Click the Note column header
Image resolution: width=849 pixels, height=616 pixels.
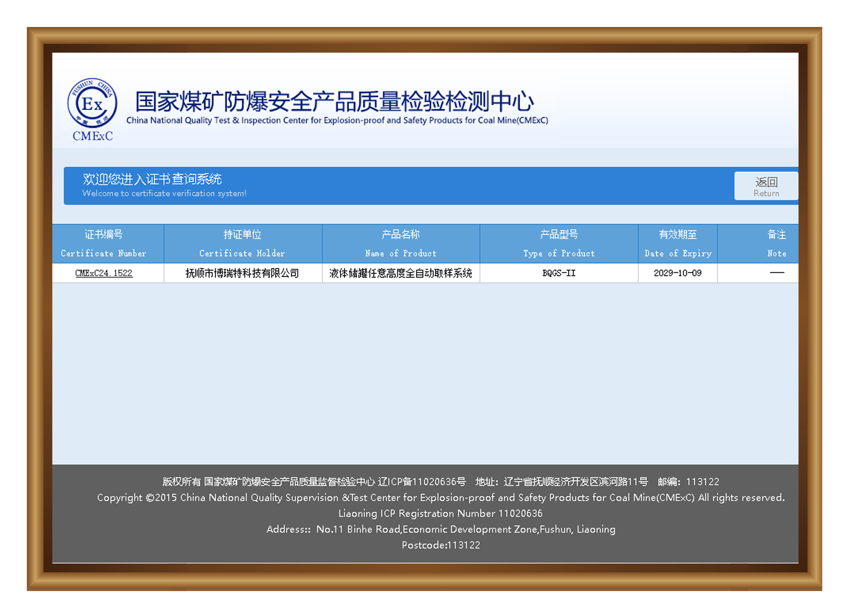coord(776,244)
